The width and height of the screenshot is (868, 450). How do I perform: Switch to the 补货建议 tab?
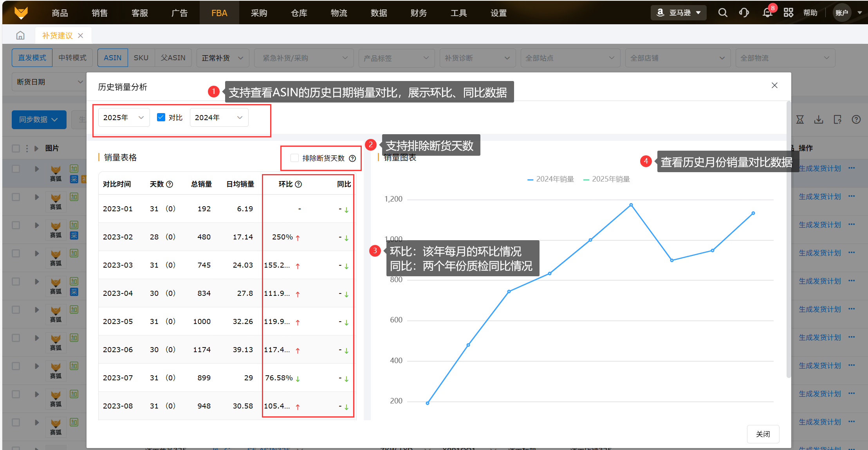pos(58,36)
